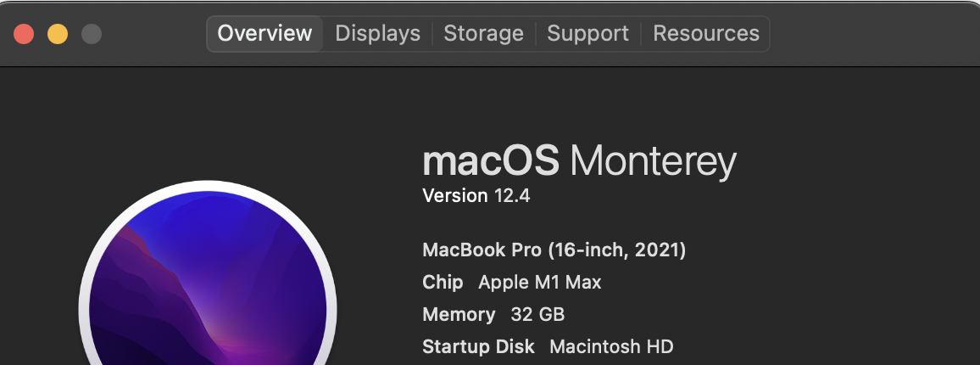
Task: Click the 32 GB memory value
Action: click(x=537, y=315)
